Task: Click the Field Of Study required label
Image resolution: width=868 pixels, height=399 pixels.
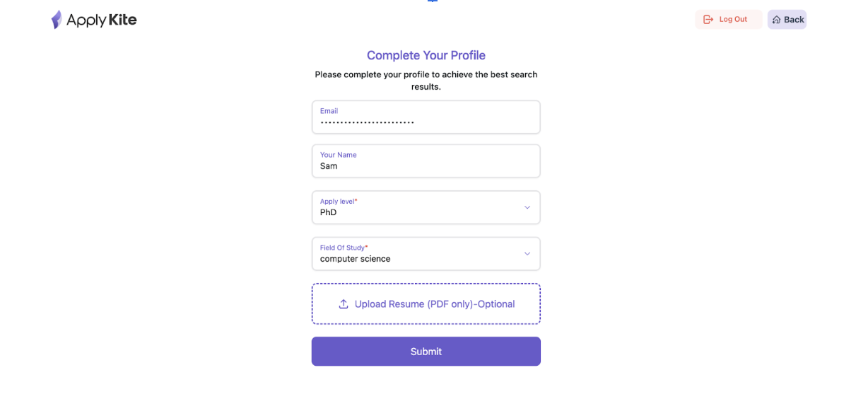Action: point(344,248)
